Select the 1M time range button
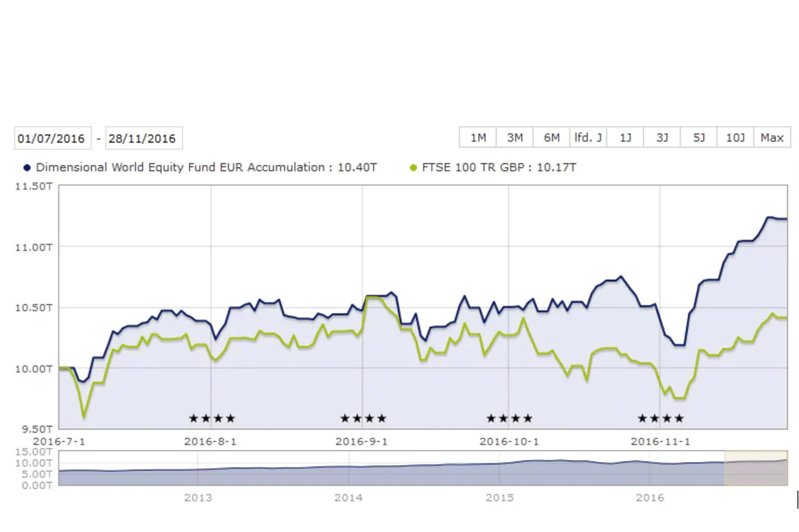The width and height of the screenshot is (799, 532). 478,137
